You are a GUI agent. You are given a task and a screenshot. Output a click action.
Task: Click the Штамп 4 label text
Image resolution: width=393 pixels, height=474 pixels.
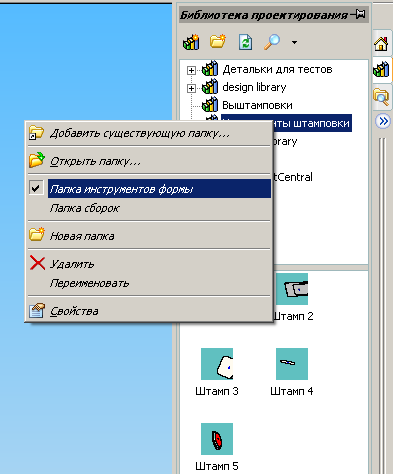292,391
